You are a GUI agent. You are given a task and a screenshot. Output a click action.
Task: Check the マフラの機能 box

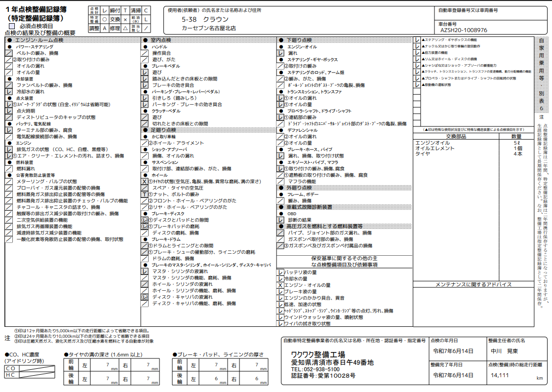click(280, 182)
